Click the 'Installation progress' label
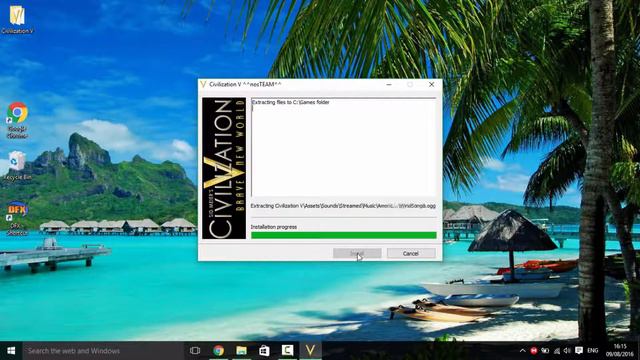Viewport: 640px width, 360px height. 274,227
